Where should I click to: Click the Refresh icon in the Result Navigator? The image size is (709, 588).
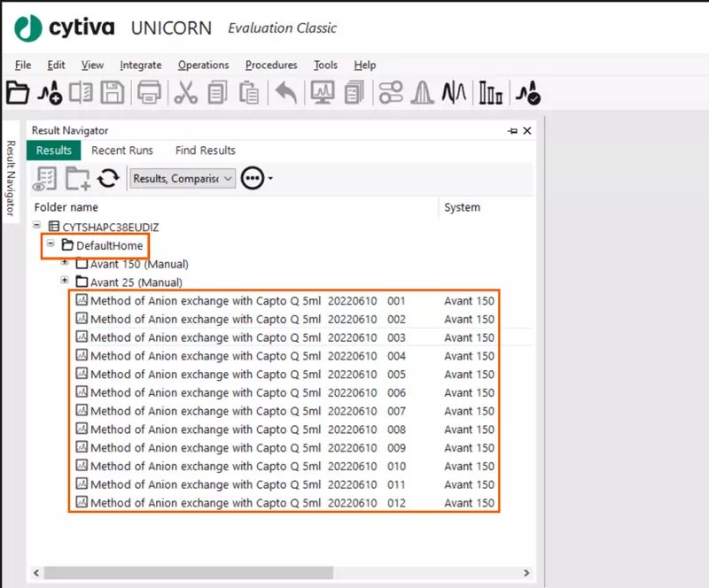(x=108, y=178)
